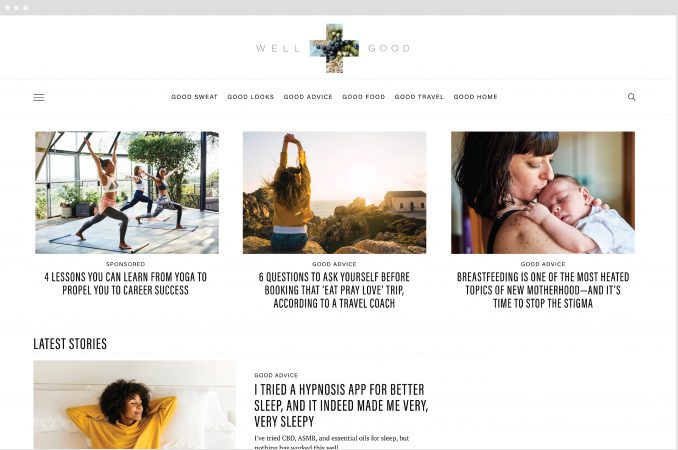Open the Good Looks menu item
The width and height of the screenshot is (678, 450).
pos(251,97)
